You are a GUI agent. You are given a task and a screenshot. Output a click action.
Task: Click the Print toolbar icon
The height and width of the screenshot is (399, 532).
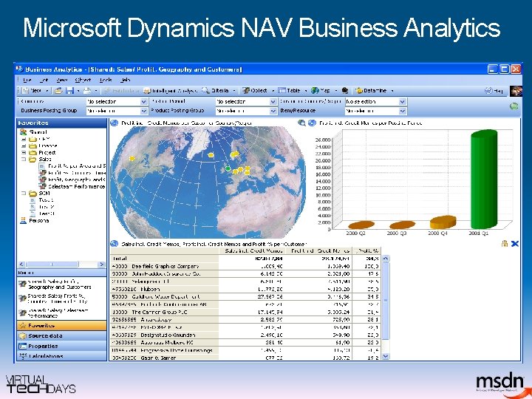click(87, 91)
